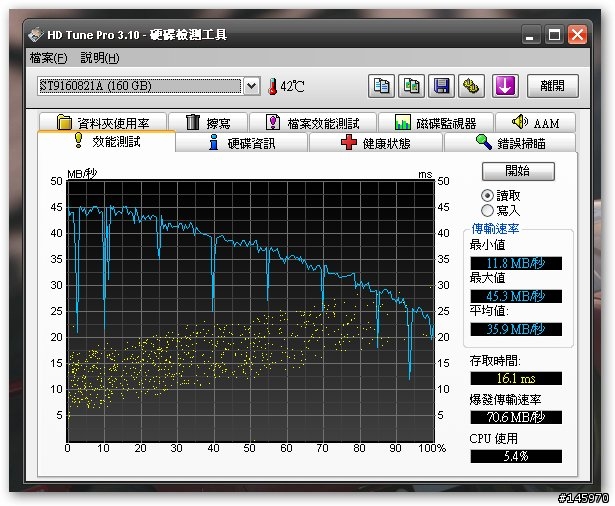Screen dimensions: 615x506
Task: Select the 寫入 write radio button
Action: pos(487,211)
